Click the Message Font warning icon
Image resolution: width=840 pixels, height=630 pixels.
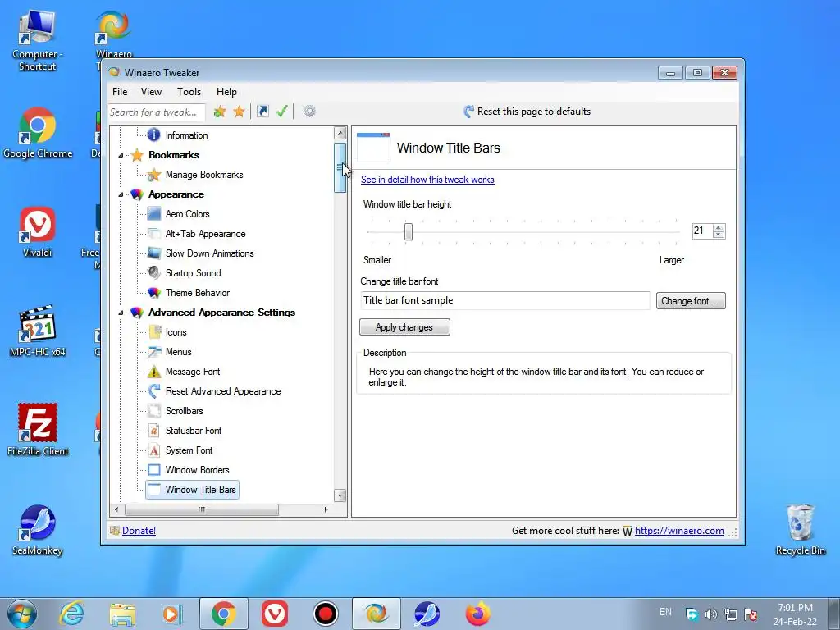153,372
